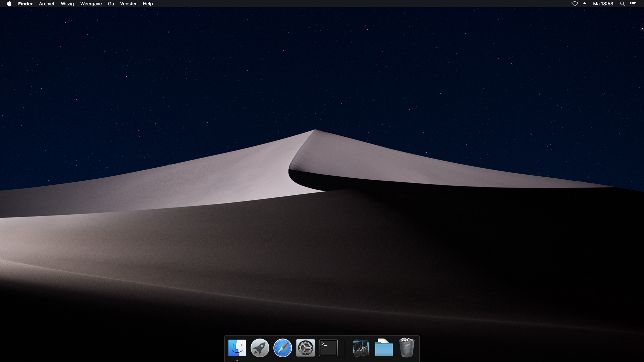The image size is (644, 362).
Task: Open the Weergave menu
Action: point(91,4)
